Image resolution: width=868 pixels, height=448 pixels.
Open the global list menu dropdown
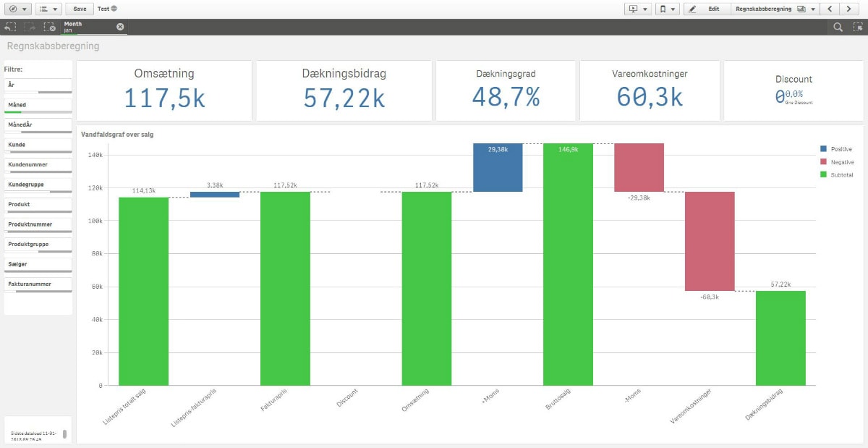(49, 9)
